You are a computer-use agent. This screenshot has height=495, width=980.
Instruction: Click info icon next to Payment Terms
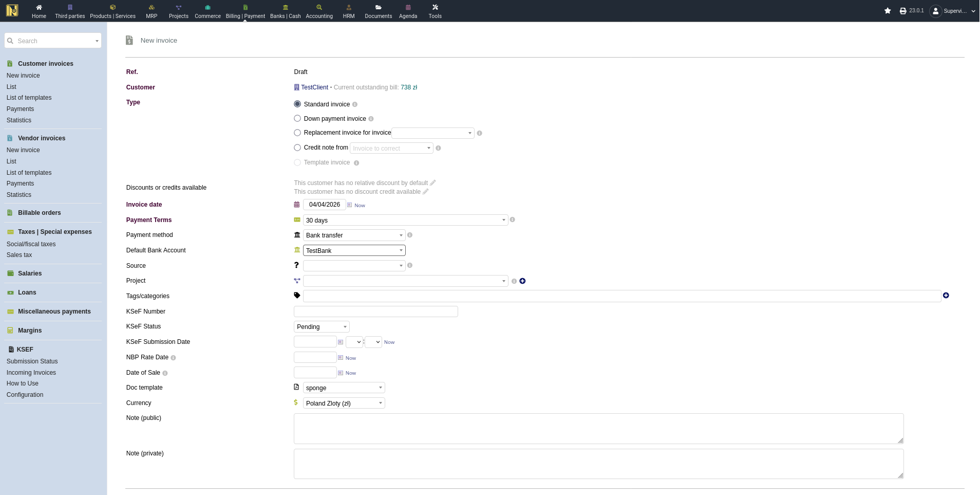pyautogui.click(x=512, y=219)
